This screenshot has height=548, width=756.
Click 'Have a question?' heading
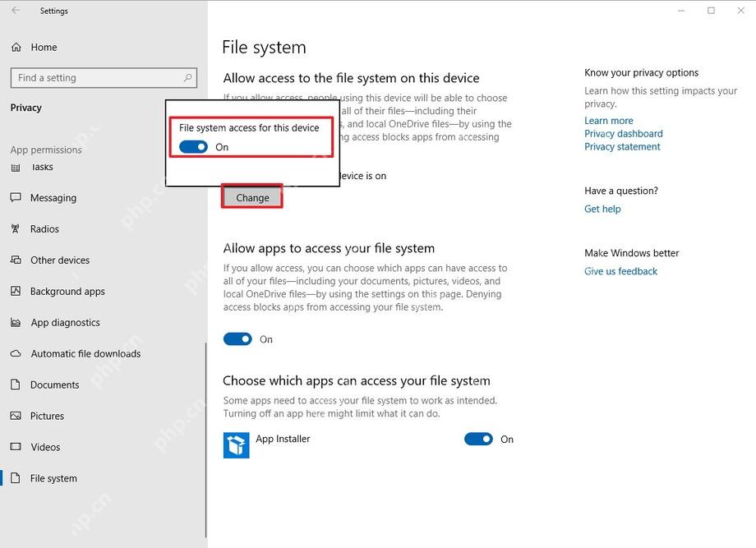pos(621,191)
